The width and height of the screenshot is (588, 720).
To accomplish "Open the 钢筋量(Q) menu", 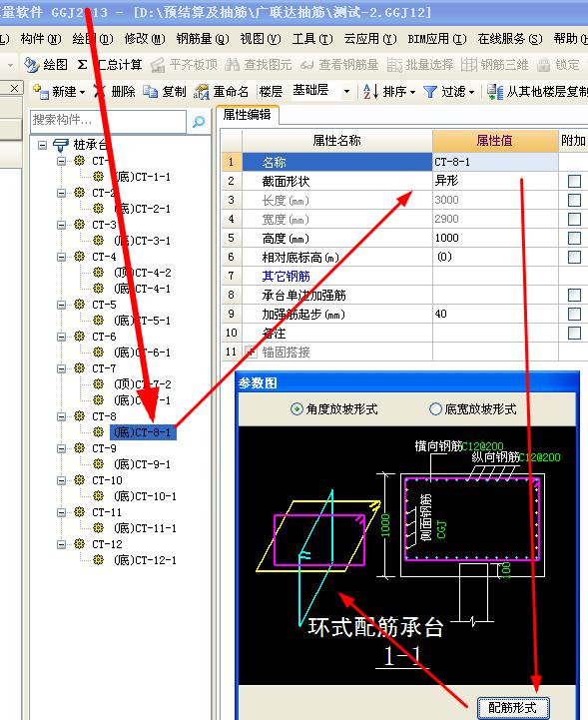I will (203, 39).
